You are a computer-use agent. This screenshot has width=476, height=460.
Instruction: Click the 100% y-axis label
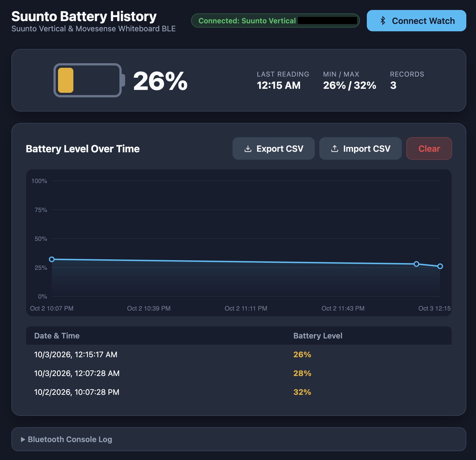coord(39,181)
